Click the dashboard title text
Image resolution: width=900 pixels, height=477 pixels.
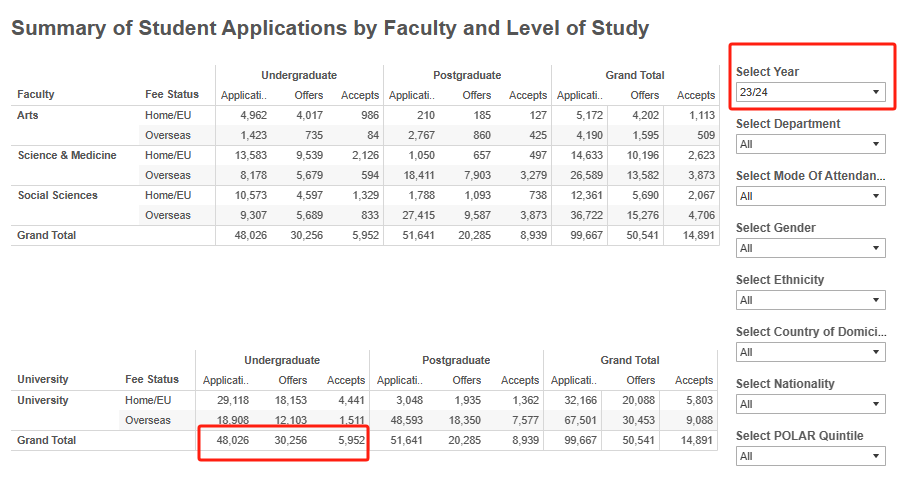[x=330, y=28]
